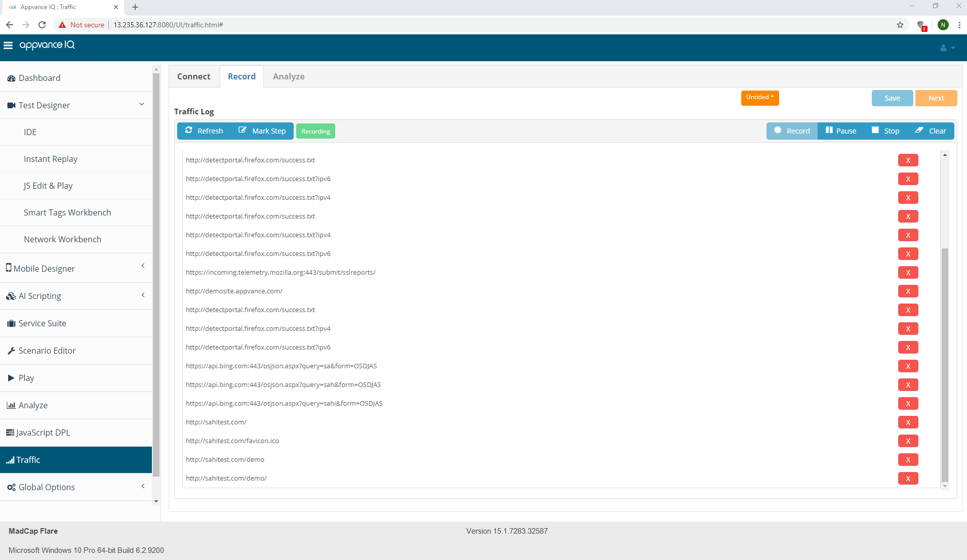The width and height of the screenshot is (967, 560).
Task: Open JavaScript DPL
Action: (76, 433)
